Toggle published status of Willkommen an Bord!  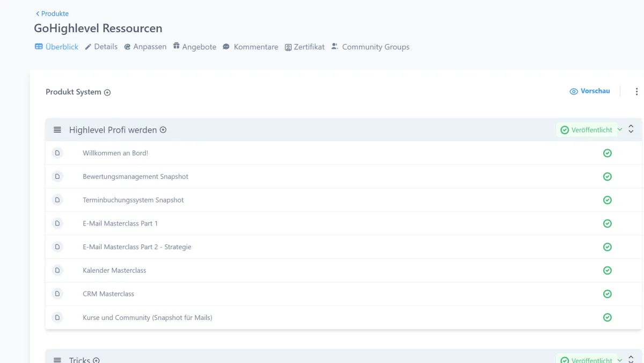[x=608, y=153]
